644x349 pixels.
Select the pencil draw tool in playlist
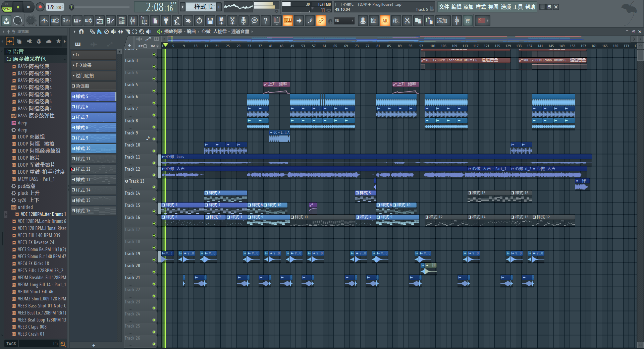pyautogui.click(x=92, y=32)
